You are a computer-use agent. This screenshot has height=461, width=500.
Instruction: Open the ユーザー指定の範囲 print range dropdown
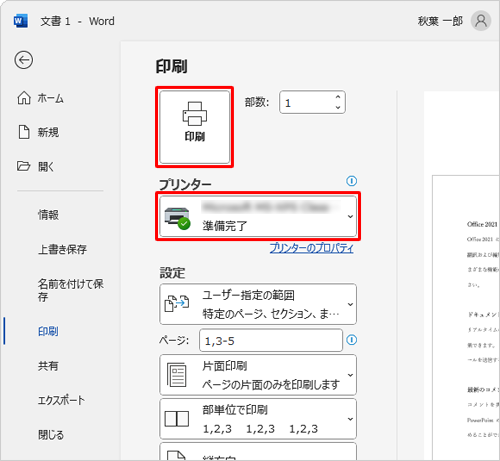[x=258, y=304]
